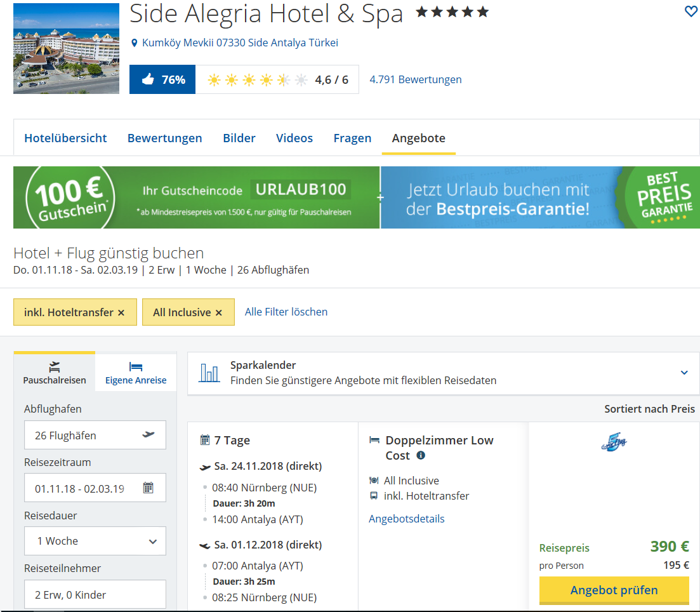700x612 pixels.
Task: Click the sun rating icons row
Action: click(258, 80)
